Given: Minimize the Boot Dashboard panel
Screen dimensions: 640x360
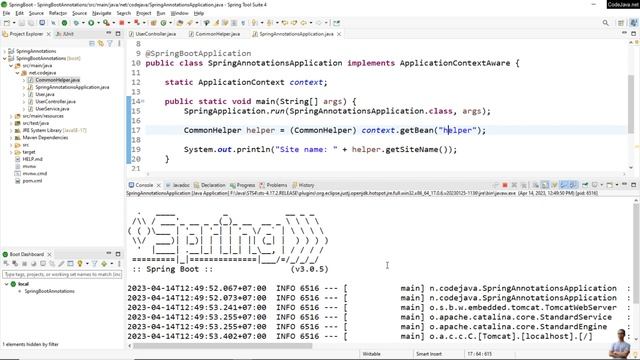Looking at the screenshot, I should click(109, 254).
